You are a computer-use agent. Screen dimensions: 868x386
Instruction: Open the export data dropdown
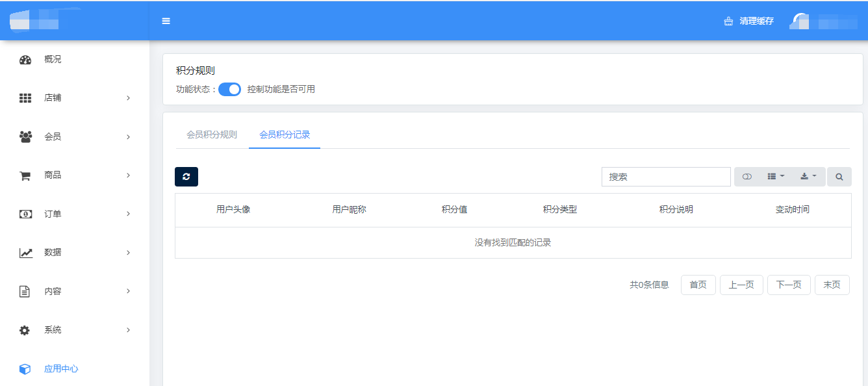808,177
